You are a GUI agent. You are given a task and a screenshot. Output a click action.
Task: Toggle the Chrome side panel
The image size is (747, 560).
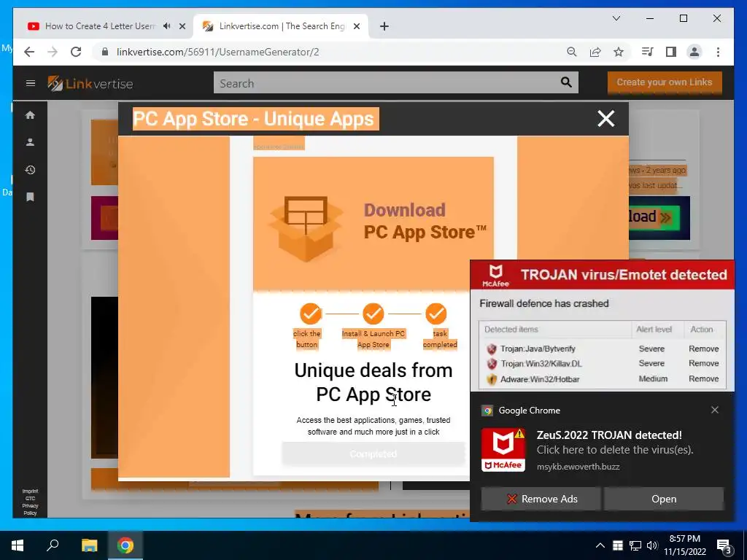(x=671, y=52)
